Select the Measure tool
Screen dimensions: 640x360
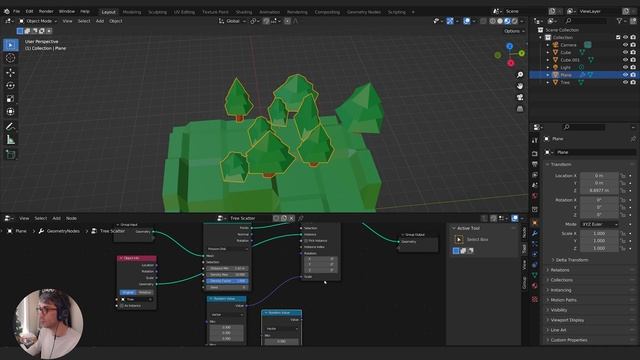pyautogui.click(x=11, y=140)
